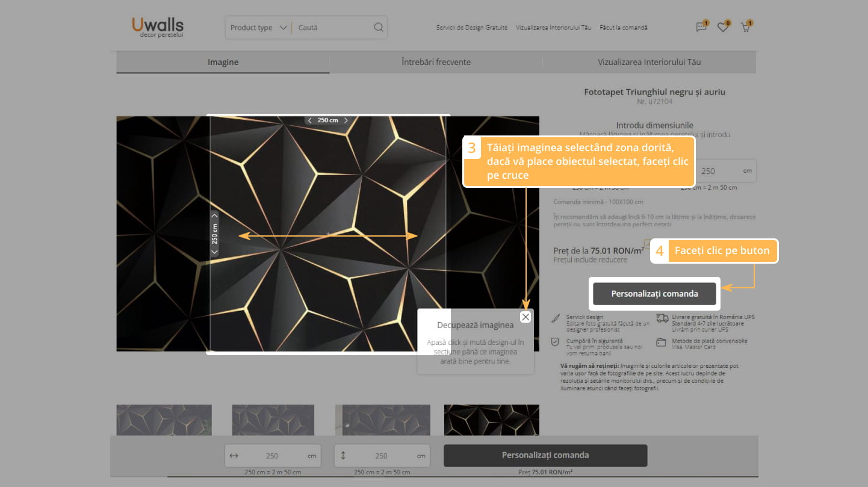Click Personalizați comanda in the bottom bar
Screen dimensions: 868x487
[545, 456]
